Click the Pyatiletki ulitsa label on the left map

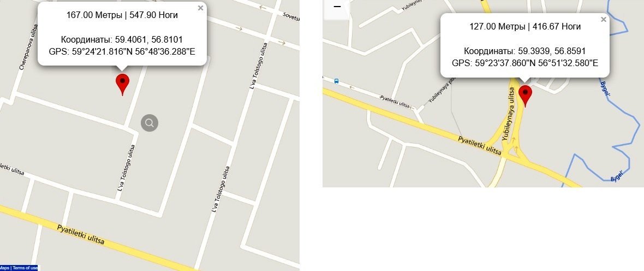[81, 234]
